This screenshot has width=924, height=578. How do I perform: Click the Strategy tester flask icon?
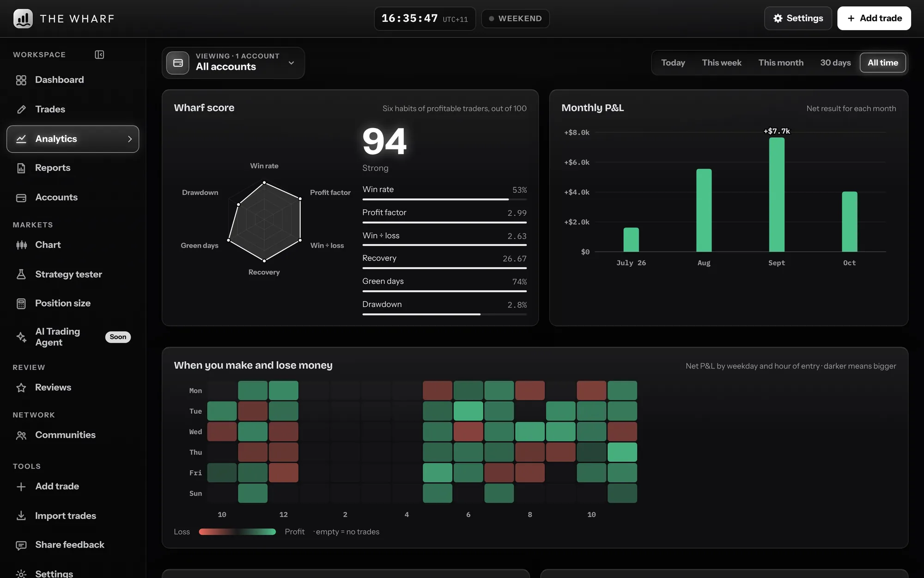(x=21, y=274)
